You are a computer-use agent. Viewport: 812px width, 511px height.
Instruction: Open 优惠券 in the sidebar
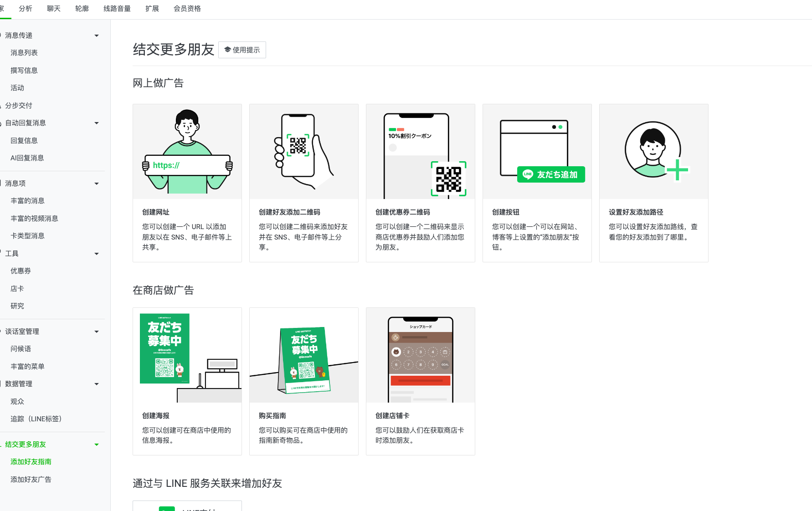[21, 271]
